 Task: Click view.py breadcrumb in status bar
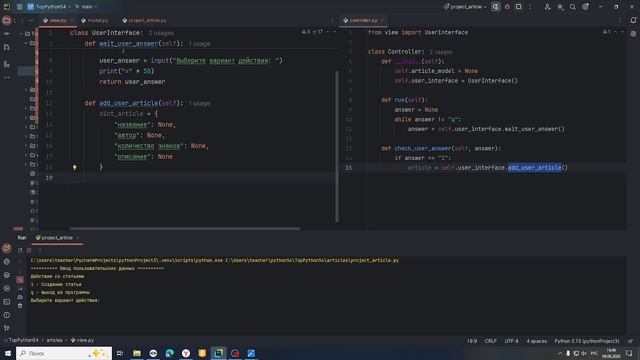pos(82,340)
